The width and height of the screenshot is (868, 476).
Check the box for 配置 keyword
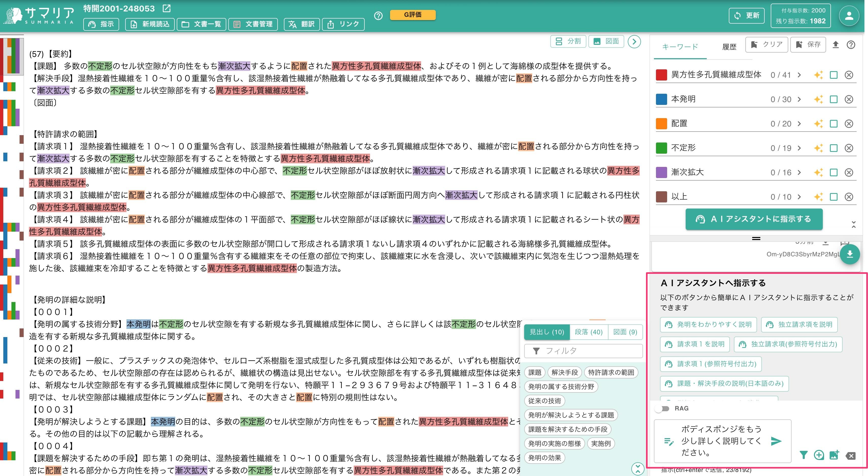coord(833,124)
